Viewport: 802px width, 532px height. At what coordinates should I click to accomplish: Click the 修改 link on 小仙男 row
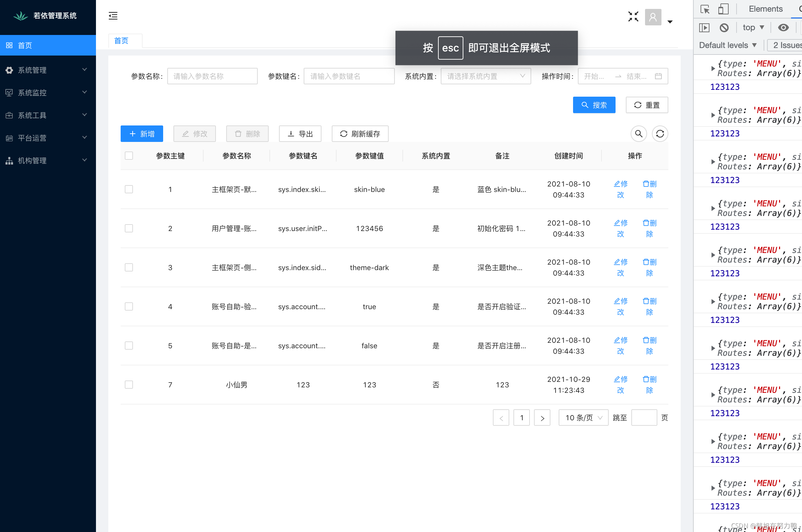tap(620, 385)
